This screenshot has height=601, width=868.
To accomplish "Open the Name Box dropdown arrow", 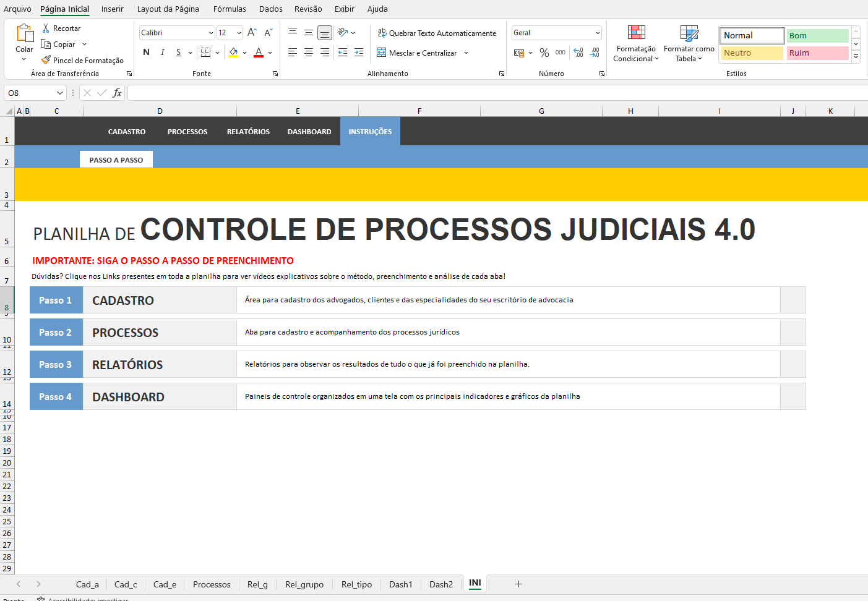I will click(x=60, y=93).
